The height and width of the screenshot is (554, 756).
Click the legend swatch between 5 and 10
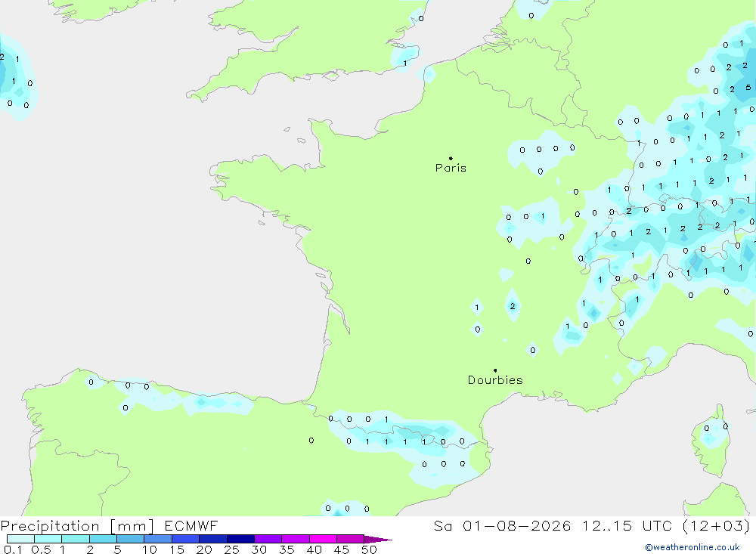[130, 539]
